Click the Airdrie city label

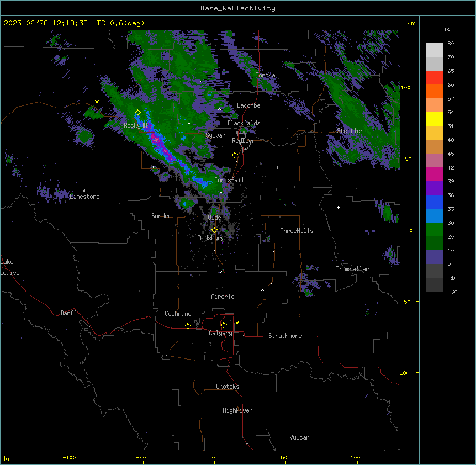click(223, 297)
